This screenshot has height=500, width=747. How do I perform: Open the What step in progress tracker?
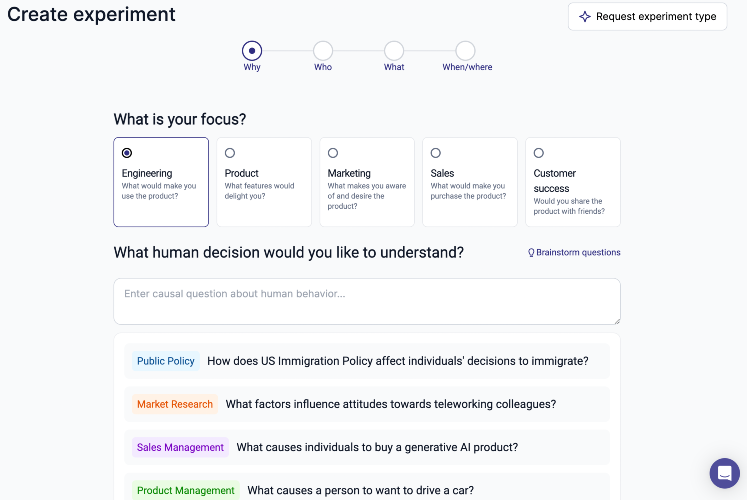394,50
